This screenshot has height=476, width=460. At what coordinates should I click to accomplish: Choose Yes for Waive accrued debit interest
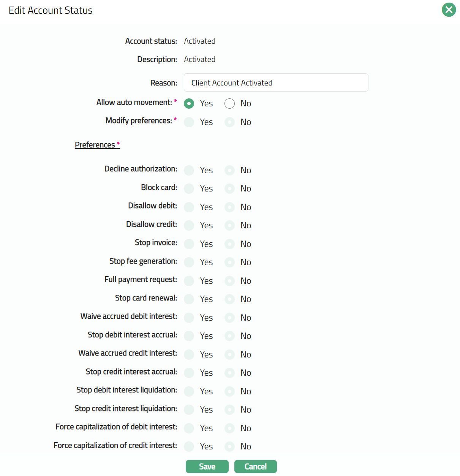point(189,318)
